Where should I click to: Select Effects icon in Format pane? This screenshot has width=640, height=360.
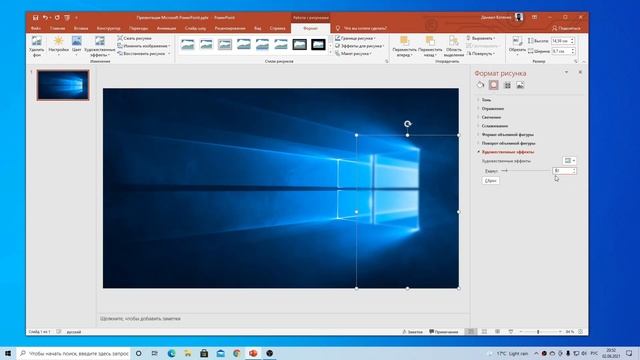(x=493, y=85)
